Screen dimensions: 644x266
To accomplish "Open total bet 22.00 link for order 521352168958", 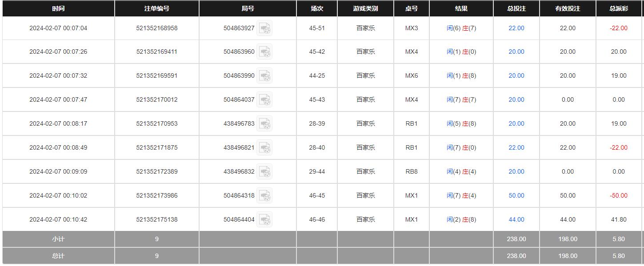I will click(516, 28).
